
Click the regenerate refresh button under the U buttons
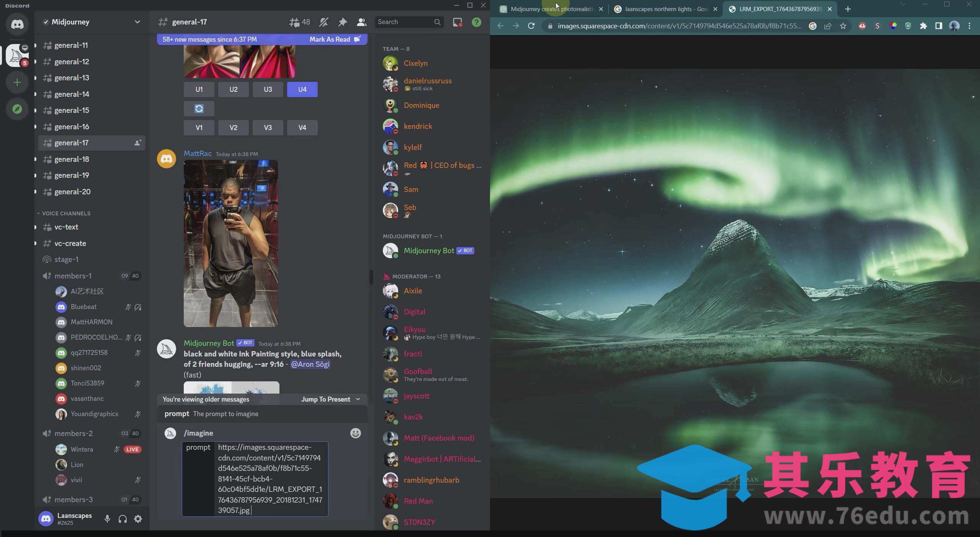click(199, 109)
